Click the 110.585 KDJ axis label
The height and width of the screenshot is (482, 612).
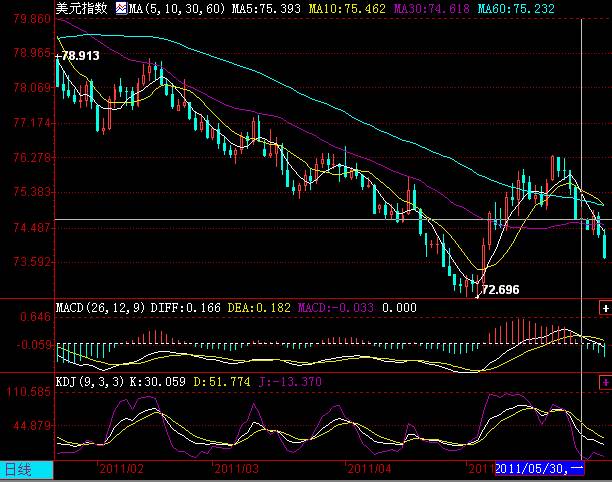pos(29,391)
